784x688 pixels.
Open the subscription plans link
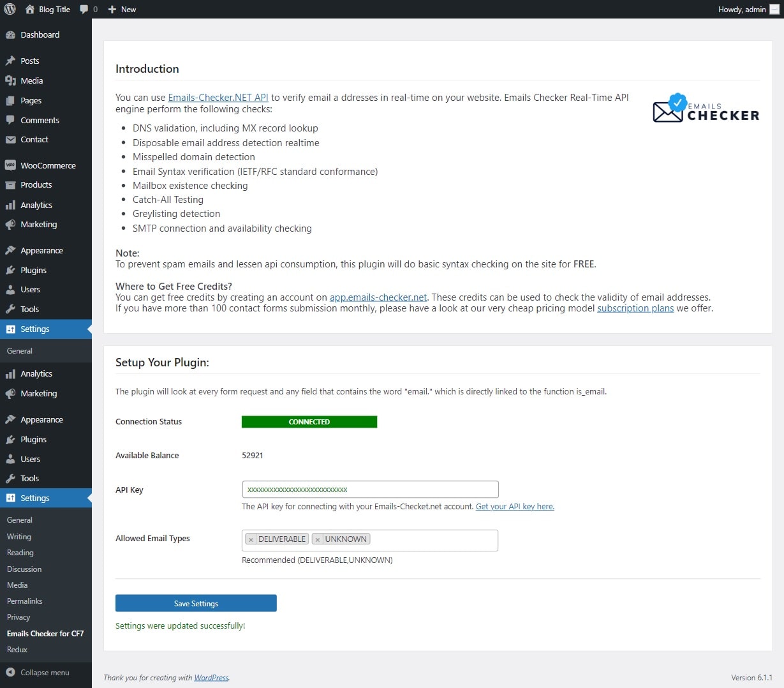point(635,308)
